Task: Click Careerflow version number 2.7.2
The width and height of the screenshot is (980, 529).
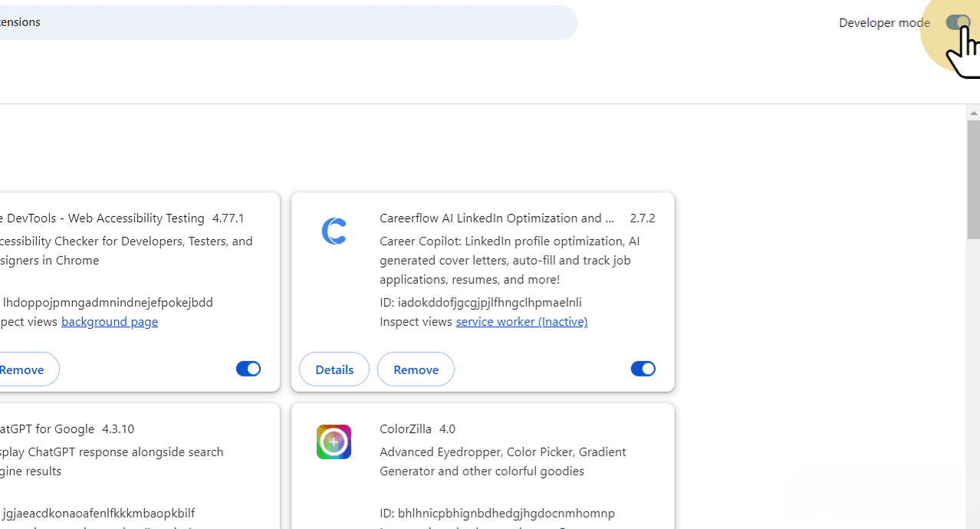Action: pos(643,218)
